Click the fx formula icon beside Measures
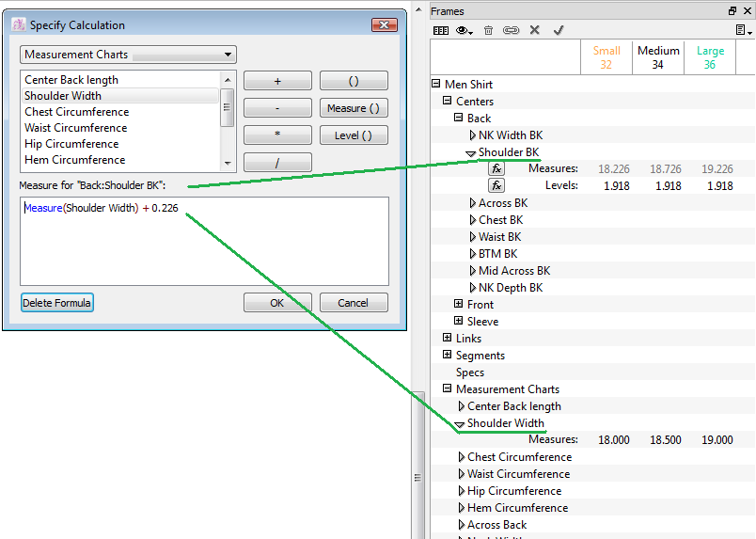This screenshot has height=539, width=756. pos(496,168)
